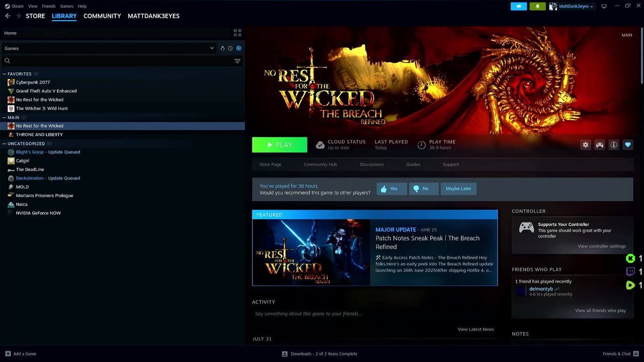
Task: Click the forward navigation arrow
Action: 19,16
